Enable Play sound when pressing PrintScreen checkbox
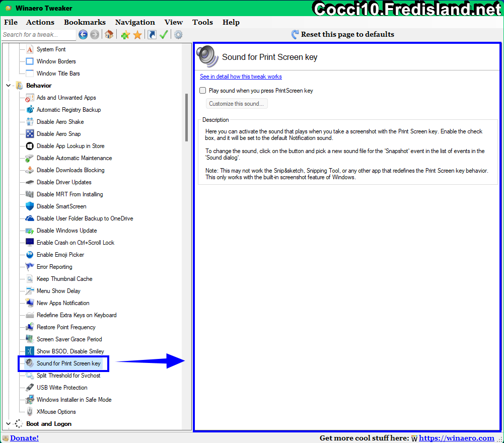This screenshot has width=504, height=443. 203,91
